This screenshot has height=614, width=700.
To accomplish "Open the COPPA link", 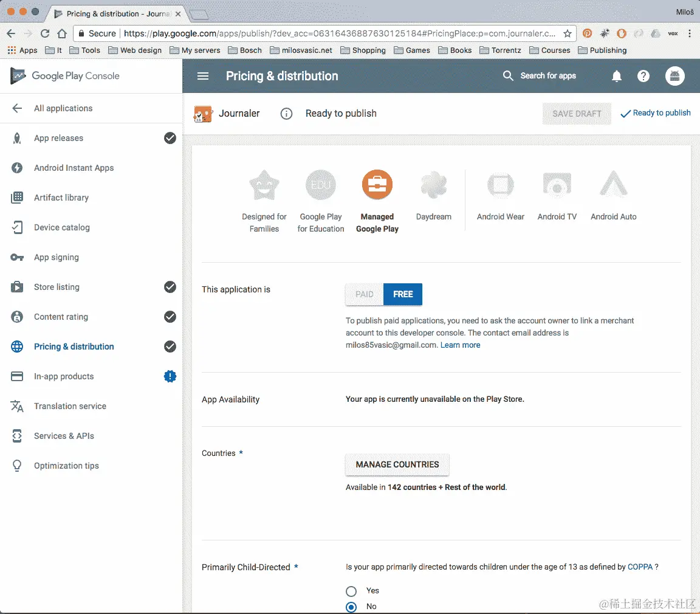I will (640, 567).
